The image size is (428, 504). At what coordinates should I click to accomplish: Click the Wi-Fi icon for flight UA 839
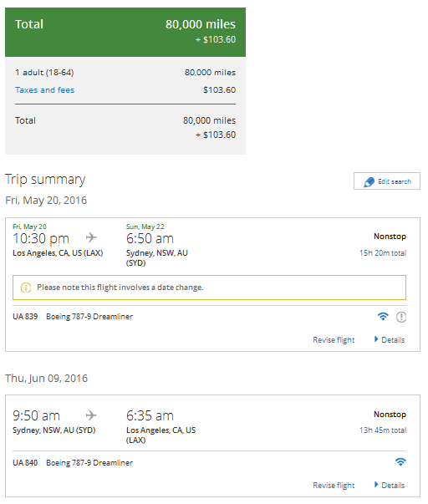pyautogui.click(x=383, y=317)
